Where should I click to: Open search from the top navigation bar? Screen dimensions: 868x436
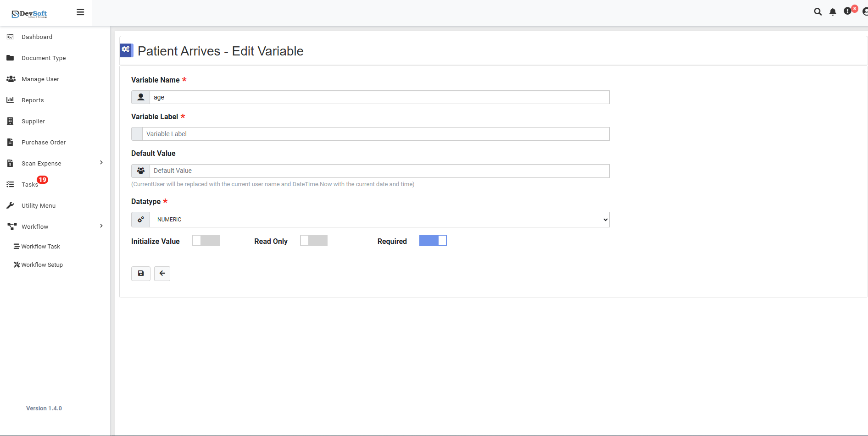tap(818, 11)
